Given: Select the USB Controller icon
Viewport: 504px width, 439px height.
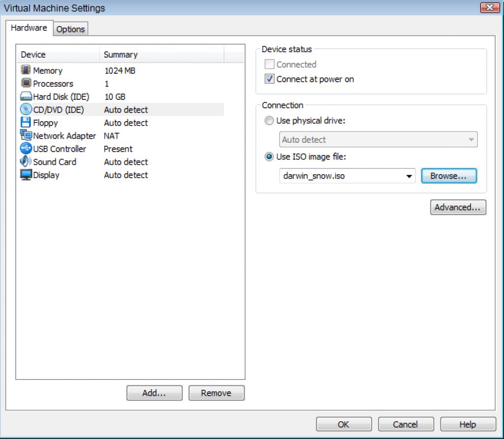Looking at the screenshot, I should (x=26, y=149).
